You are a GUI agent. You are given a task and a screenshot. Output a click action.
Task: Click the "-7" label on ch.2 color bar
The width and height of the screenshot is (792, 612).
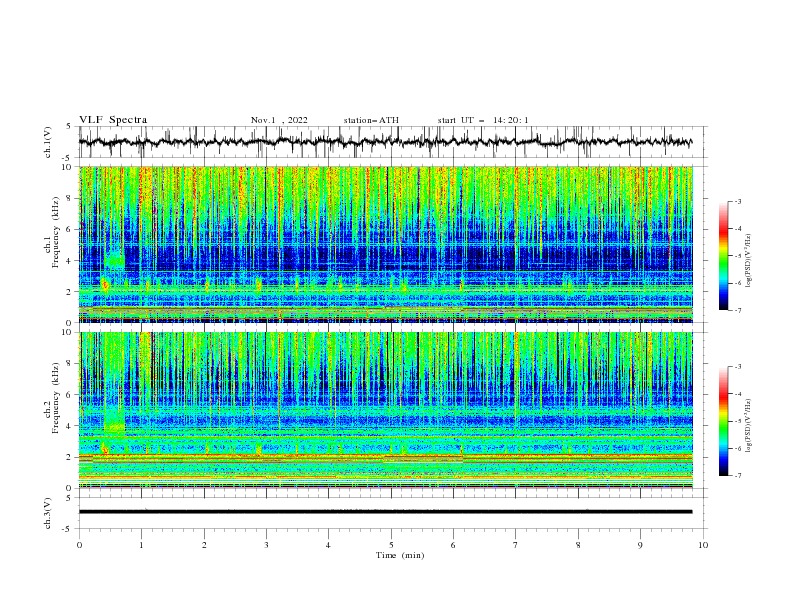tap(738, 475)
